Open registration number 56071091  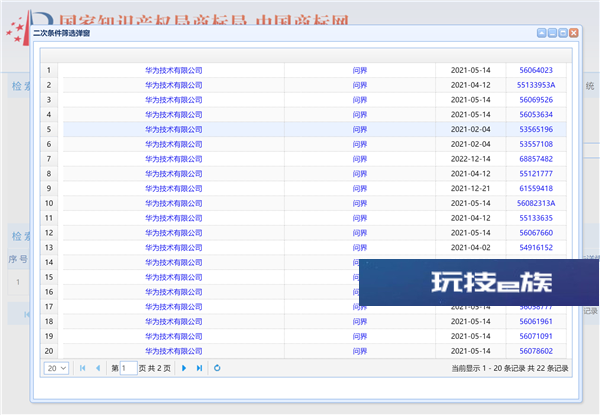(536, 336)
